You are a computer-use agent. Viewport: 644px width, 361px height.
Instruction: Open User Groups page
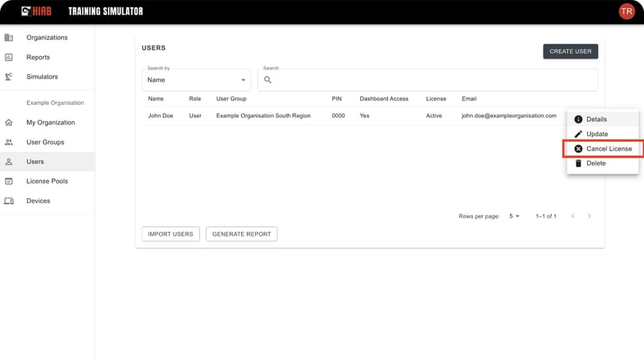click(x=47, y=142)
